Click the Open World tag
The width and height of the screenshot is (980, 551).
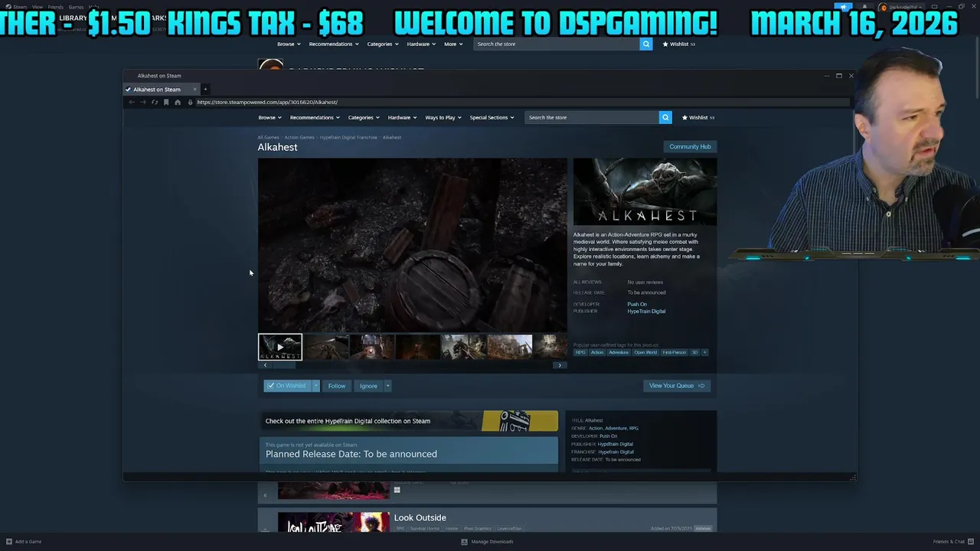point(645,353)
